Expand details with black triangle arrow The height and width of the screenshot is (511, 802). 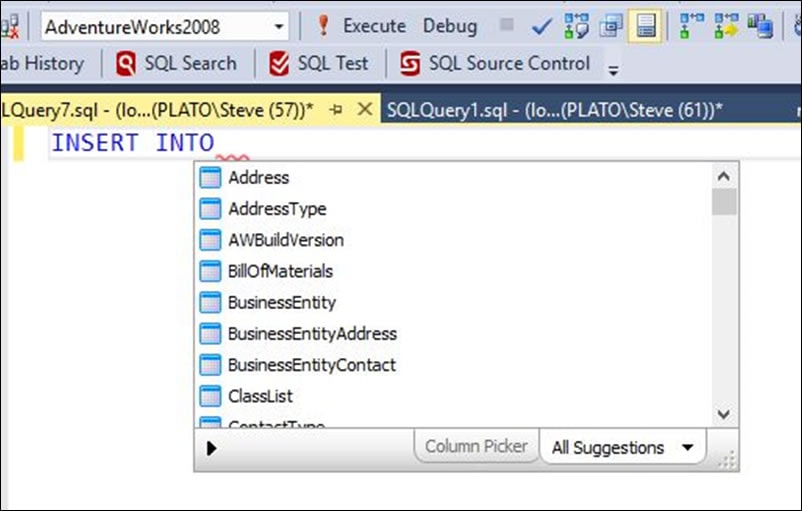pyautogui.click(x=211, y=448)
